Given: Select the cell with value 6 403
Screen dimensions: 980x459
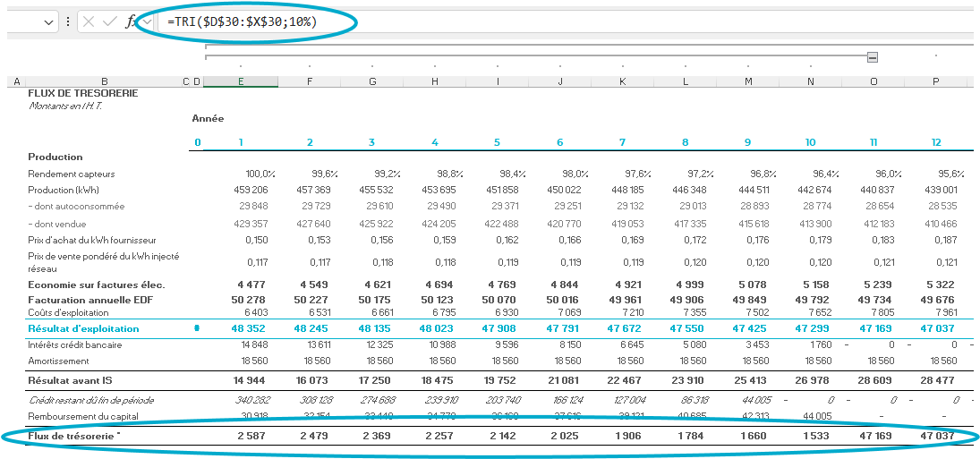Looking at the screenshot, I should tap(256, 312).
